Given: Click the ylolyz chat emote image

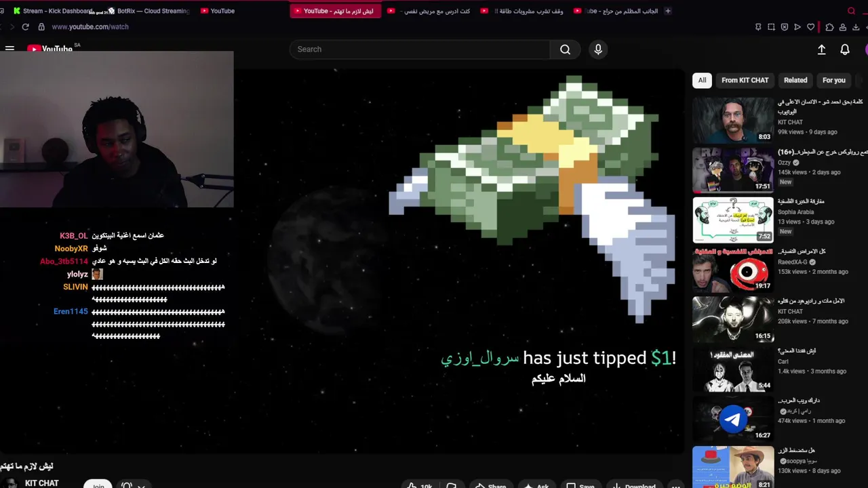Looking at the screenshot, I should tap(97, 274).
